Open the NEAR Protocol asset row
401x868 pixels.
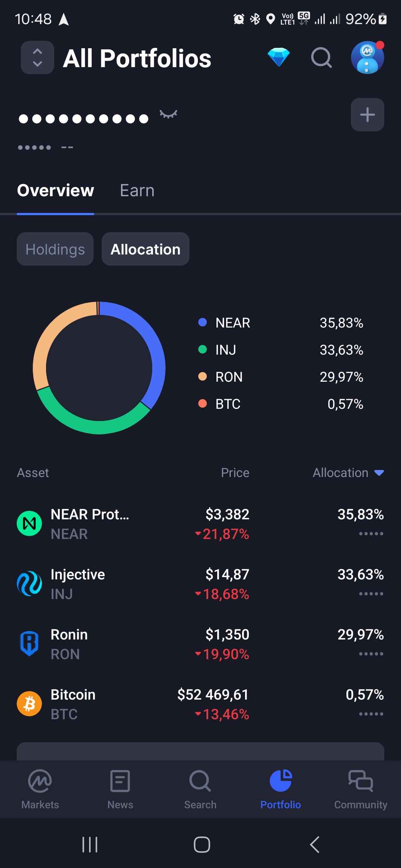tap(200, 524)
